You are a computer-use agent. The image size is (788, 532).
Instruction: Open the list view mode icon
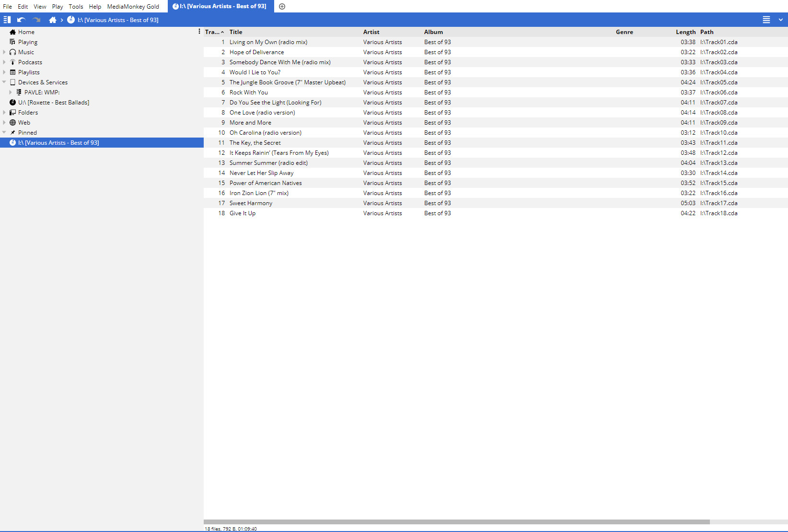tap(766, 20)
